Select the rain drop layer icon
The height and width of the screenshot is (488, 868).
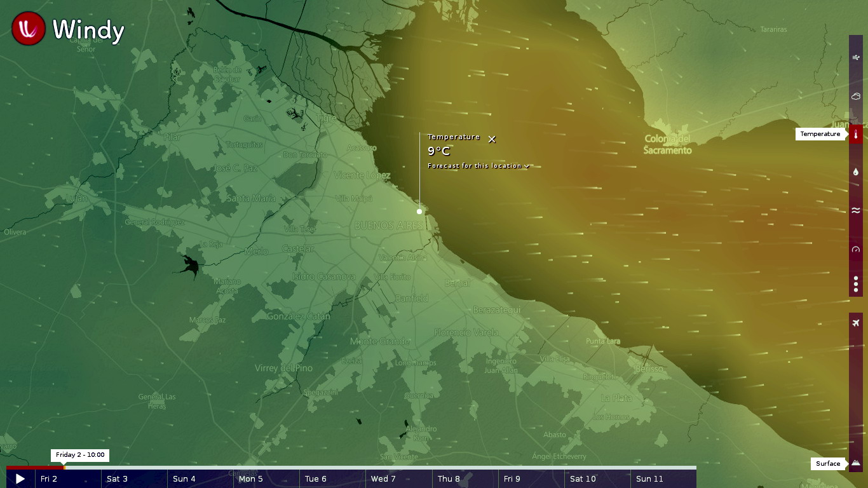click(x=856, y=172)
